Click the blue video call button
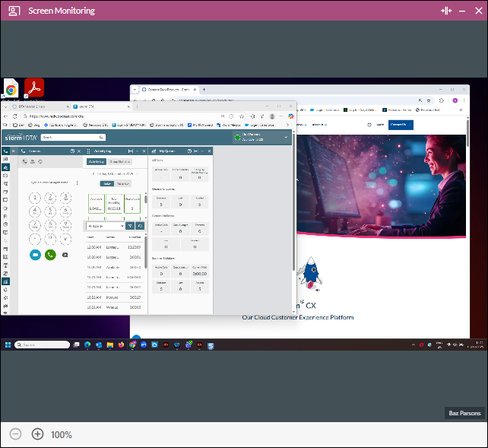488x448 pixels. tap(35, 256)
